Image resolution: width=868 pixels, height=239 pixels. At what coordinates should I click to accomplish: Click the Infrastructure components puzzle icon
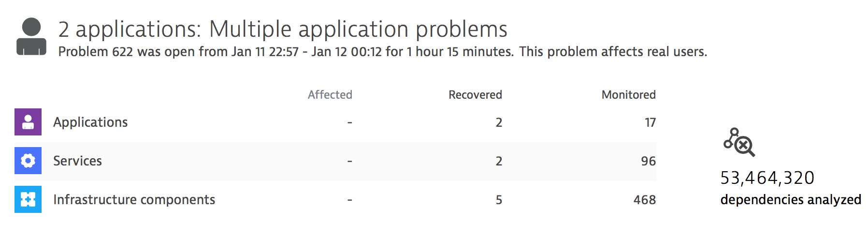click(28, 199)
